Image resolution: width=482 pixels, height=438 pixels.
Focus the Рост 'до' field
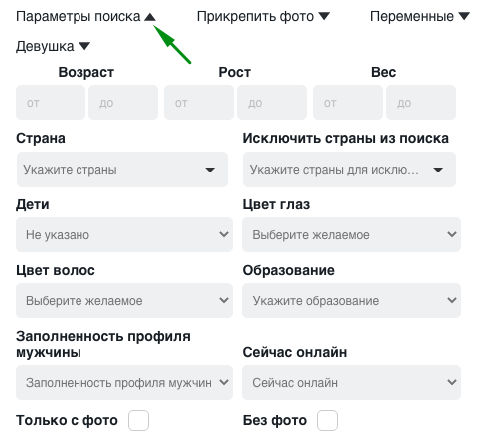[x=272, y=103]
